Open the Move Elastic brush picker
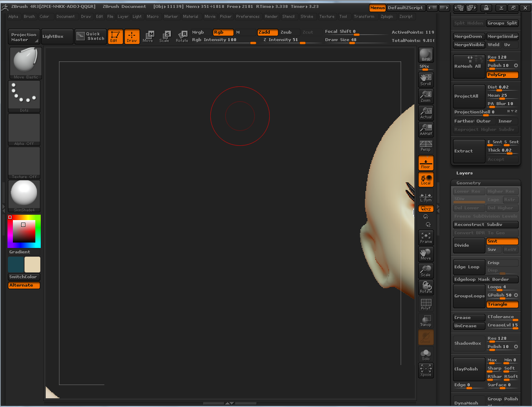The width and height of the screenshot is (532, 407). (25, 63)
